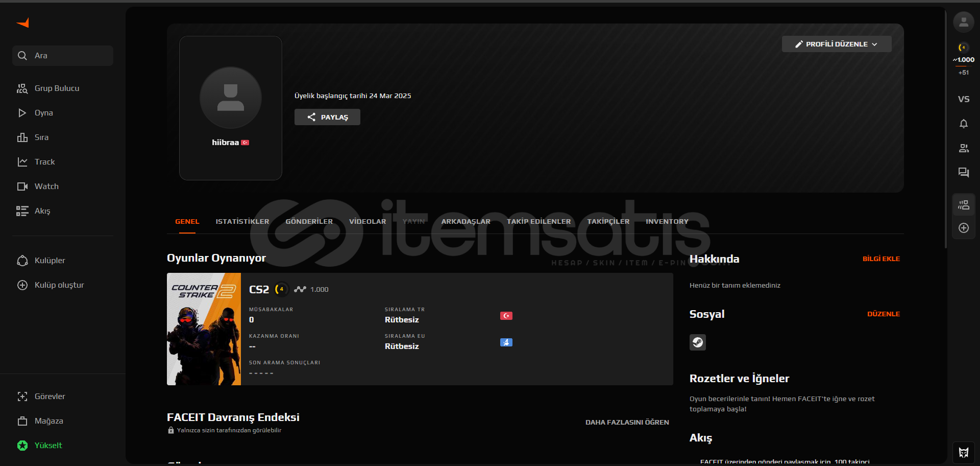This screenshot has width=980, height=466.
Task: Open the Kulüpler clubs icon
Action: point(22,261)
